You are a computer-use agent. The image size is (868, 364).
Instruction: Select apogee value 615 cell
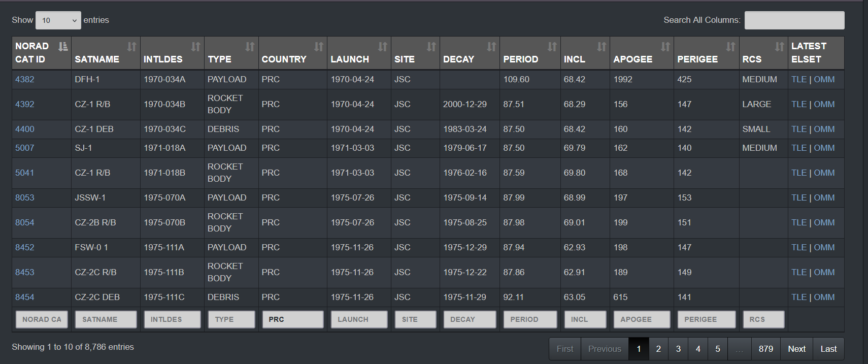[642, 297]
